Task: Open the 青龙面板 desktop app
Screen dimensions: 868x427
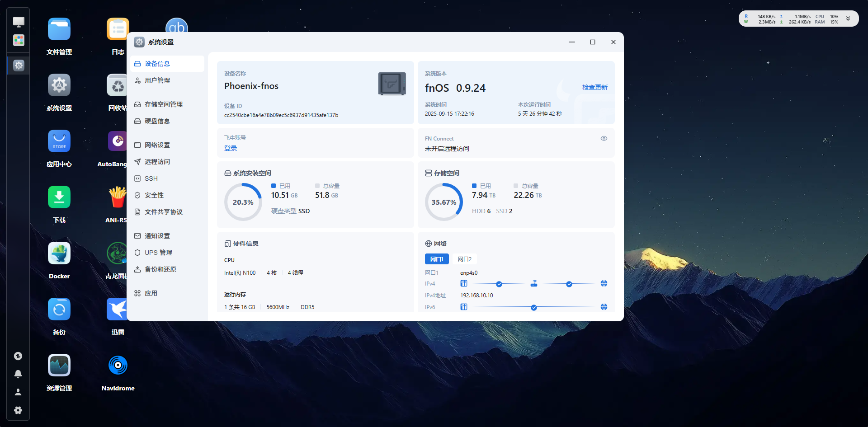Action: 117,253
